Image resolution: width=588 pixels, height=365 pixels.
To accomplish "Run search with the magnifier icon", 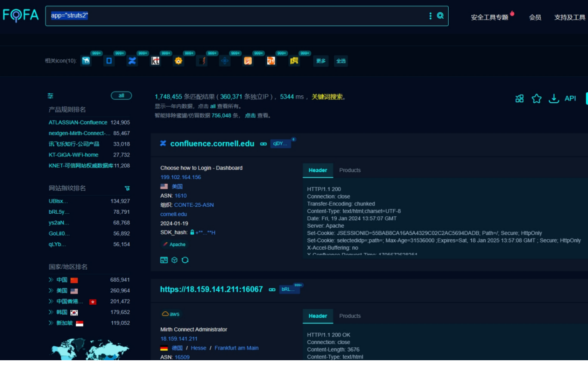I will point(440,16).
